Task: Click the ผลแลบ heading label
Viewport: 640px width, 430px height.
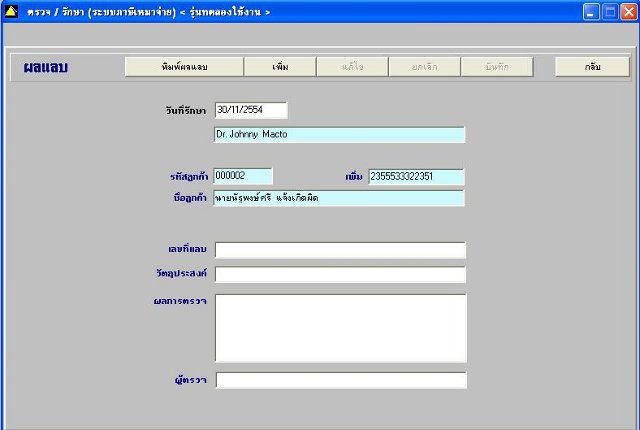Action: tap(46, 67)
